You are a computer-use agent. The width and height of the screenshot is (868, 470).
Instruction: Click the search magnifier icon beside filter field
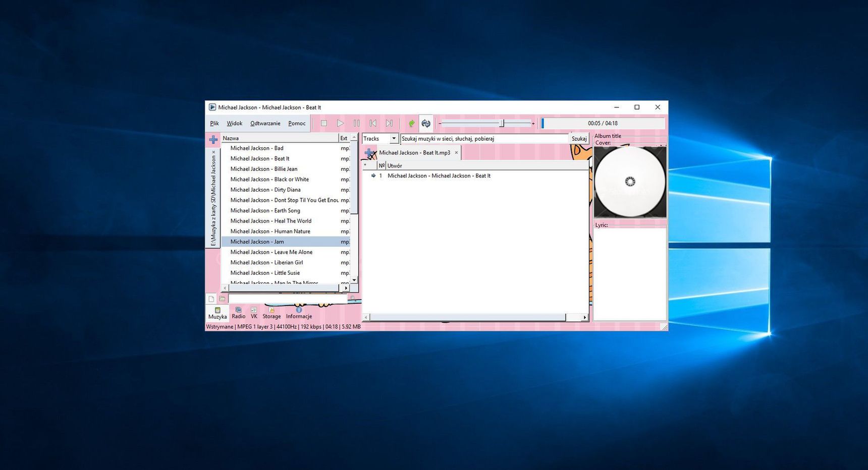coord(353,299)
